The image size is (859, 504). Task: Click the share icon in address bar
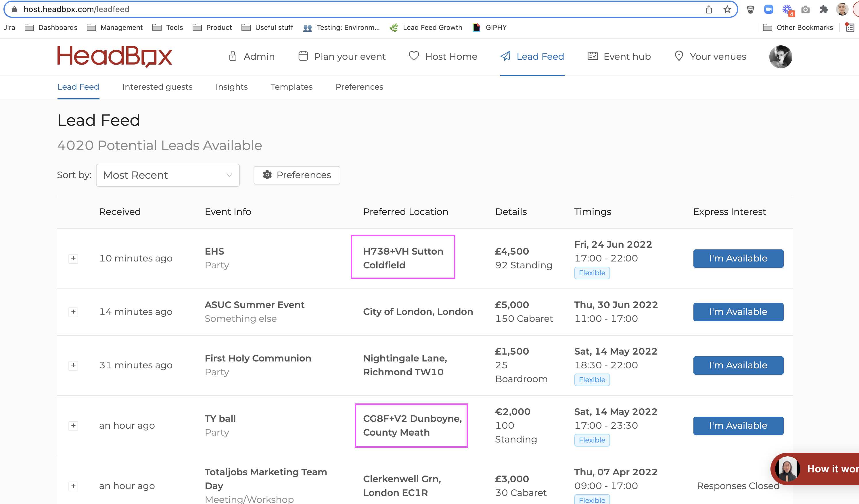point(709,9)
